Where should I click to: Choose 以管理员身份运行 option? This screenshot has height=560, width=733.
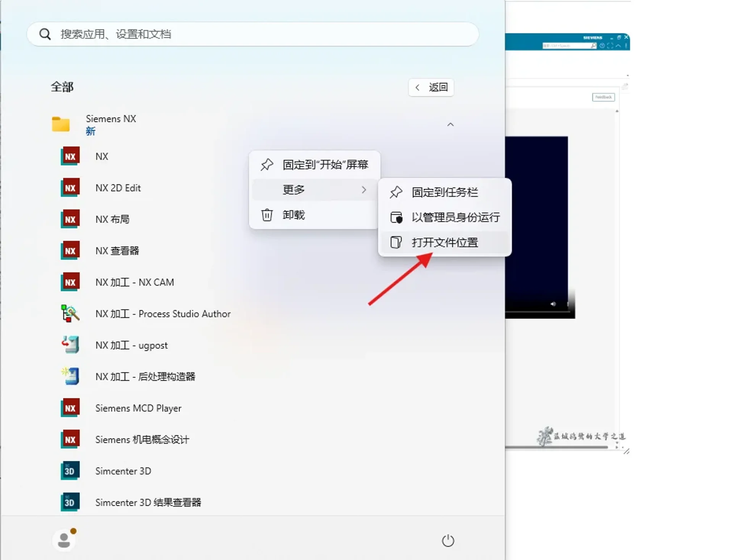click(456, 217)
